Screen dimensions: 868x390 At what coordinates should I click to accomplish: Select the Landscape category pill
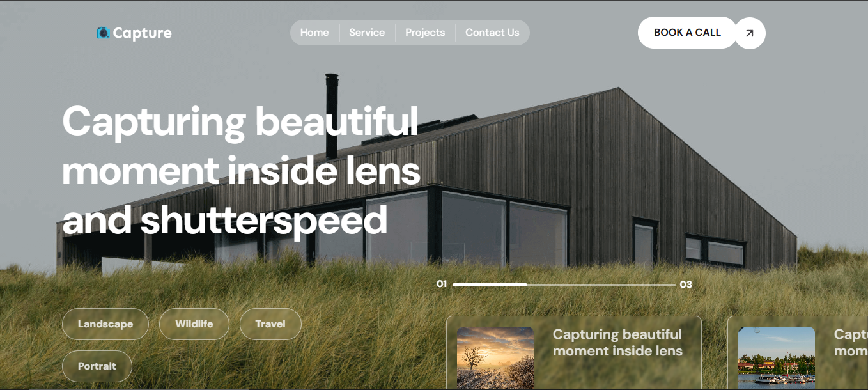pos(105,324)
